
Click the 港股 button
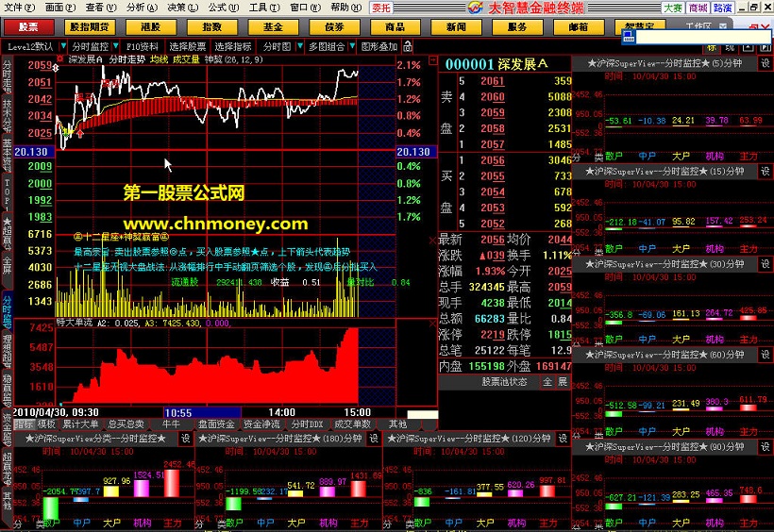coord(151,27)
